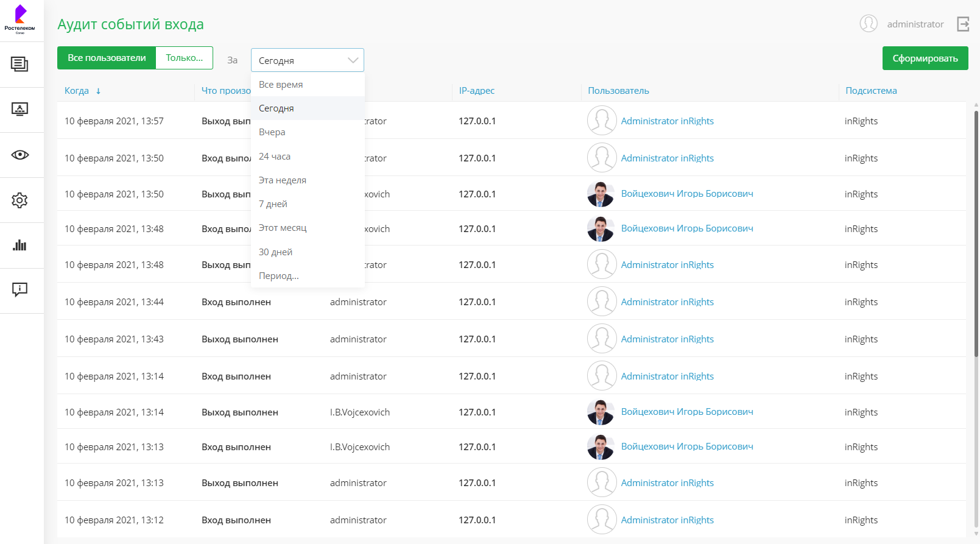This screenshot has height=544, width=980.
Task: Choose Эта неделя from the period list
Action: tap(308, 180)
